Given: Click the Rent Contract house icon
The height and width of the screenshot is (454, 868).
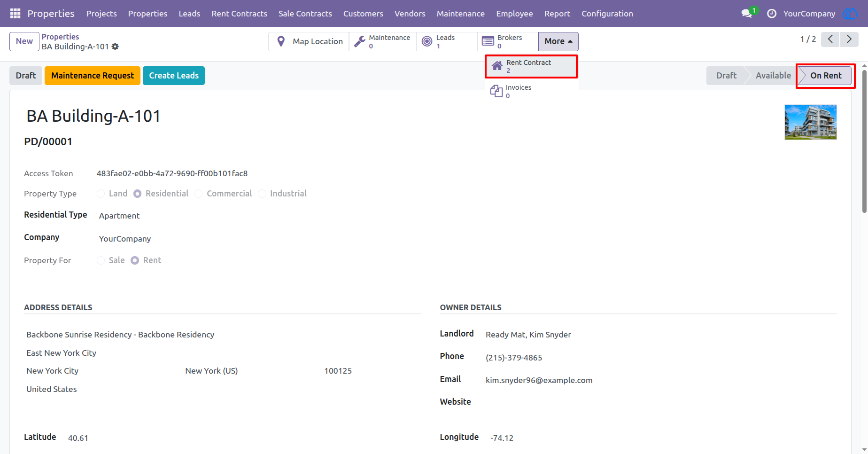Looking at the screenshot, I should tap(497, 66).
